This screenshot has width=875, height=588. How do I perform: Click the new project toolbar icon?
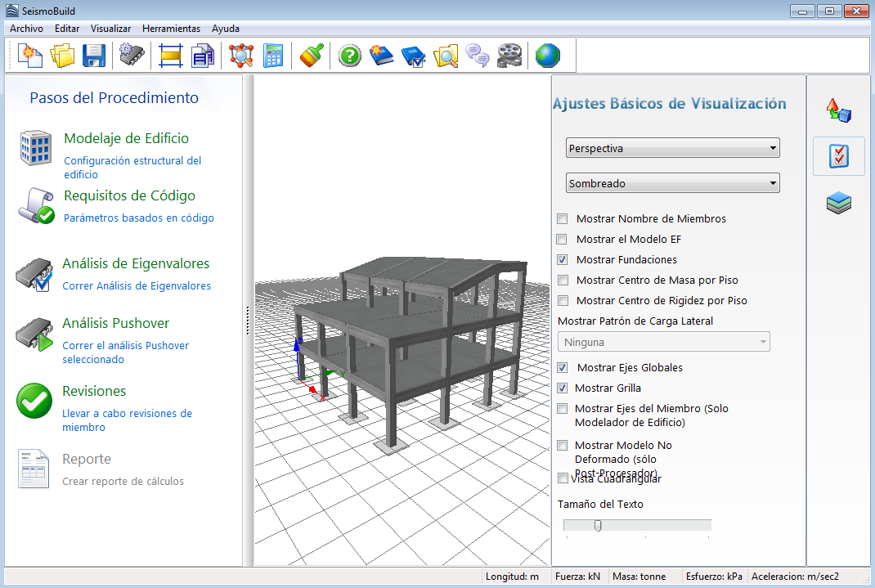click(31, 56)
